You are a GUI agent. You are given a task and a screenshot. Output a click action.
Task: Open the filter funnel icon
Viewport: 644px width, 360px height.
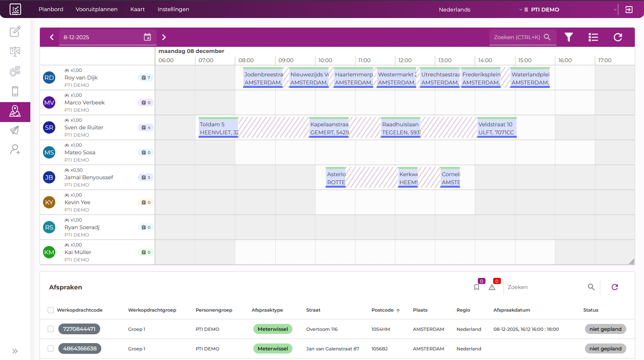click(x=569, y=37)
